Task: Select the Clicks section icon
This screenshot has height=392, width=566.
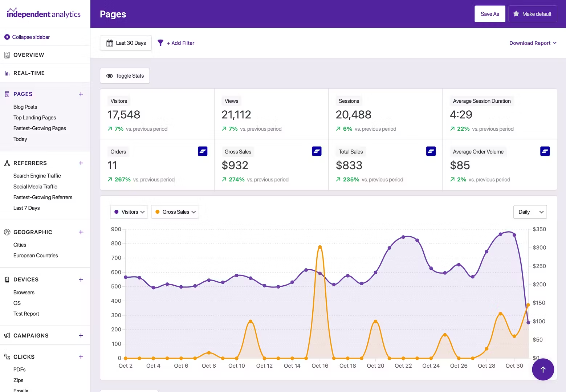Action: 7,357
